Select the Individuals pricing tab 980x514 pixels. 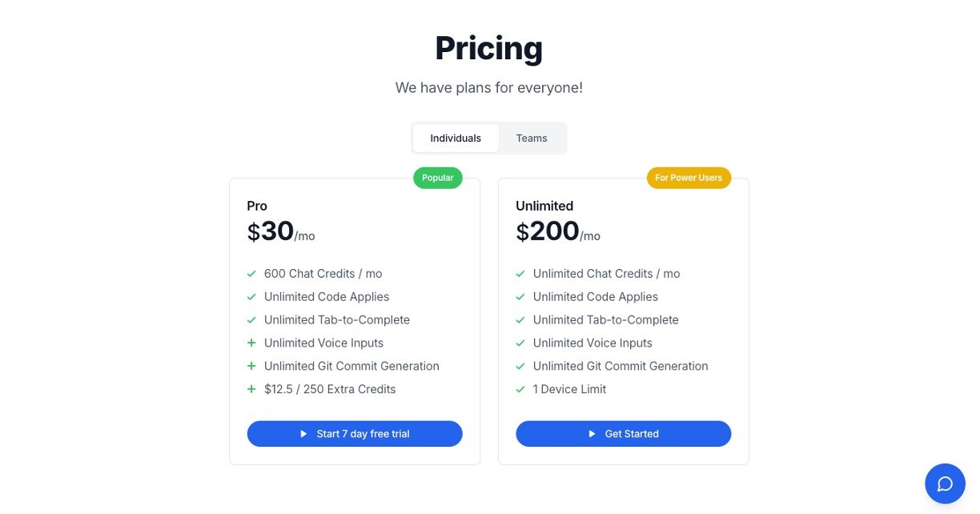click(456, 139)
